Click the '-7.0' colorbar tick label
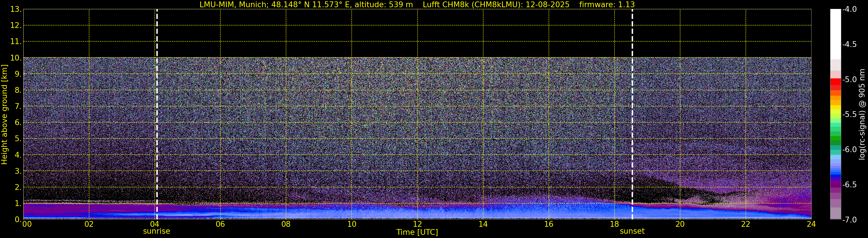868x238 pixels. pyautogui.click(x=849, y=220)
